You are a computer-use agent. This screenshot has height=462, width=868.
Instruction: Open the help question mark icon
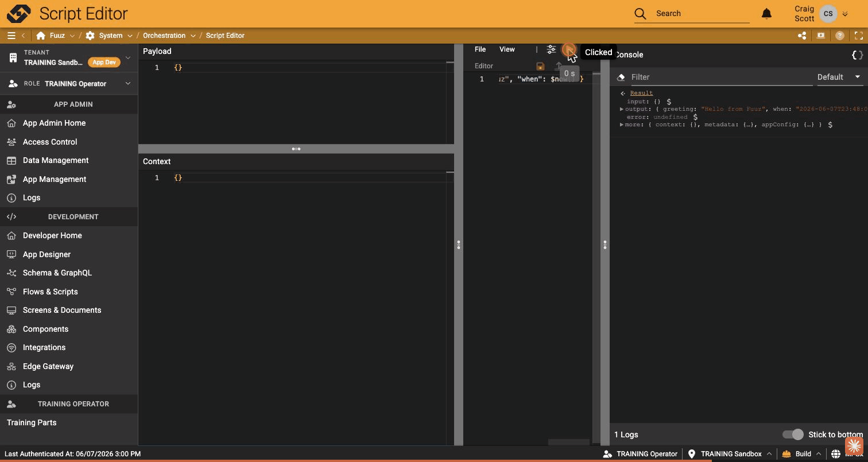(x=840, y=36)
